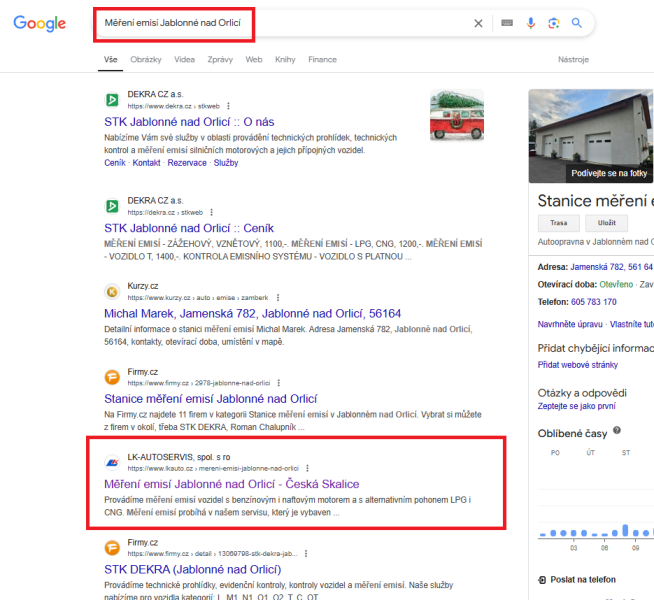Follow the Služby sitelink
The height and width of the screenshot is (600, 654).
(226, 163)
